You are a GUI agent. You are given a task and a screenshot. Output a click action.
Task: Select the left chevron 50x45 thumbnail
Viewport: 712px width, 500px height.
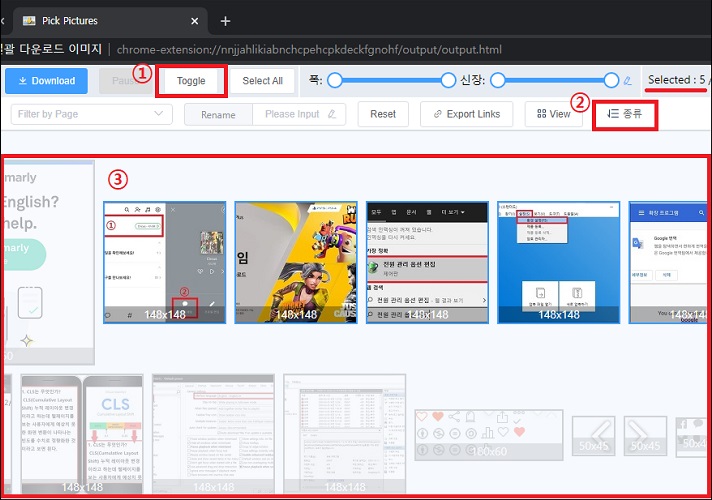click(x=593, y=436)
